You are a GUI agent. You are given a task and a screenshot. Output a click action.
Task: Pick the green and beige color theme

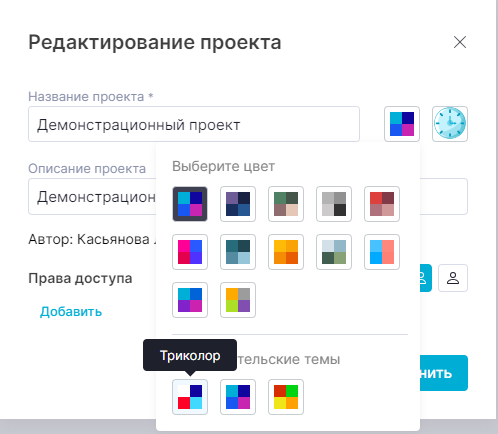[x=286, y=204]
